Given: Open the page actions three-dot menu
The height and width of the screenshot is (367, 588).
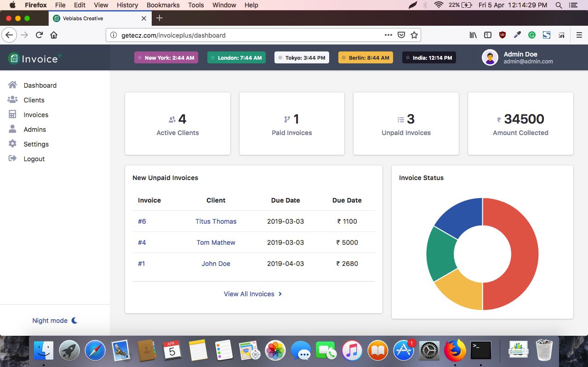Looking at the screenshot, I should [x=388, y=35].
